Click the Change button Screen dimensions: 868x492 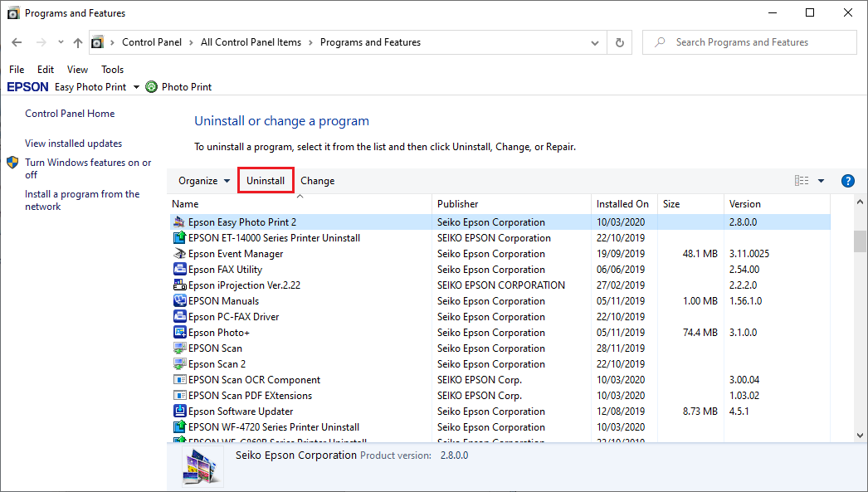click(318, 181)
